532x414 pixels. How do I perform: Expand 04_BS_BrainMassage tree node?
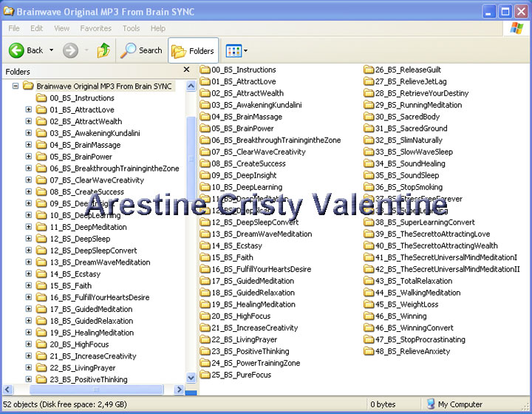[29, 145]
